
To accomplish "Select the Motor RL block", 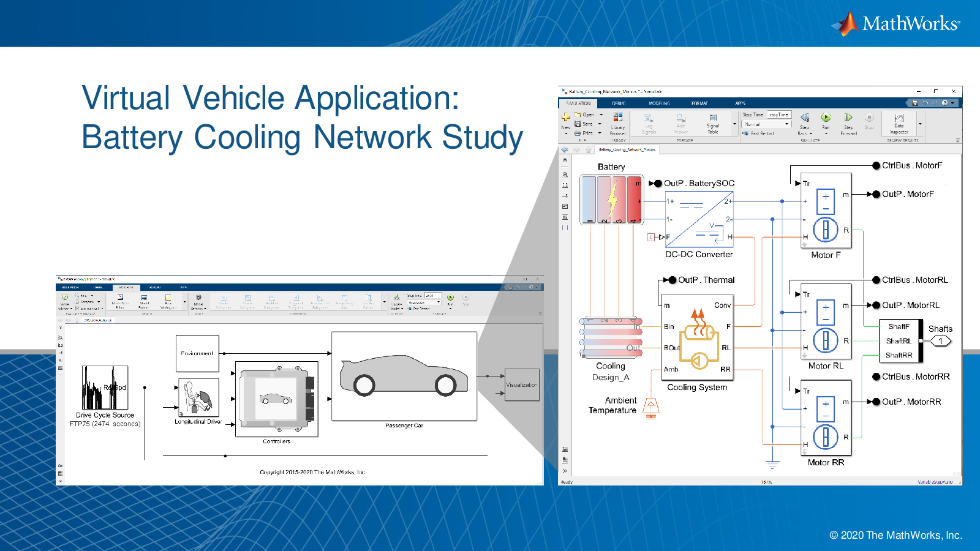I will coord(826,321).
